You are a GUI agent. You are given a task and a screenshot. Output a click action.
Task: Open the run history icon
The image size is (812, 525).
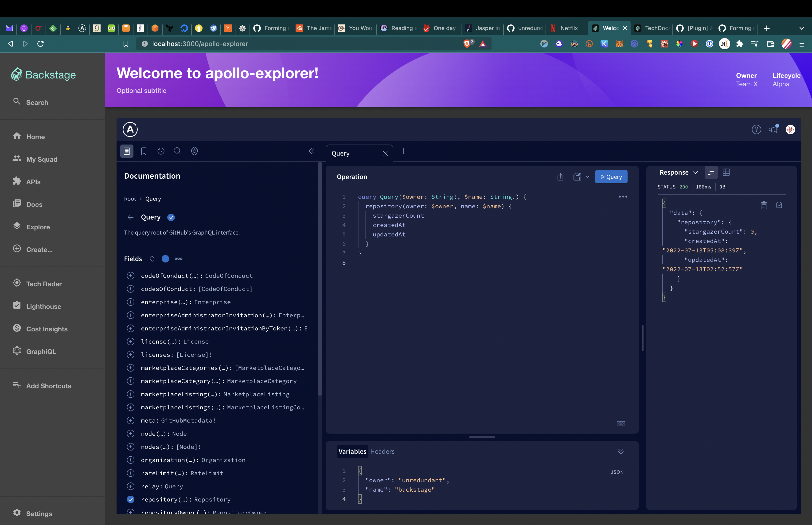pos(161,151)
